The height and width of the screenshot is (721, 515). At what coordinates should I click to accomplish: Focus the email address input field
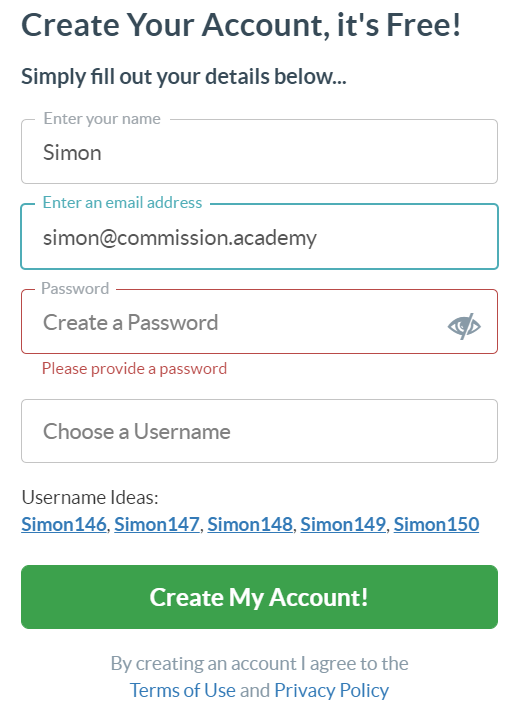[259, 237]
